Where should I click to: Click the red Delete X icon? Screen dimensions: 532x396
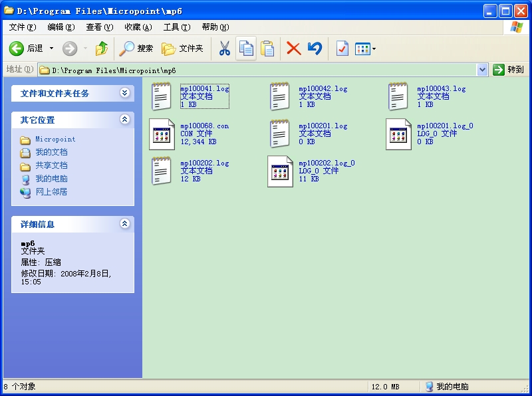[293, 49]
